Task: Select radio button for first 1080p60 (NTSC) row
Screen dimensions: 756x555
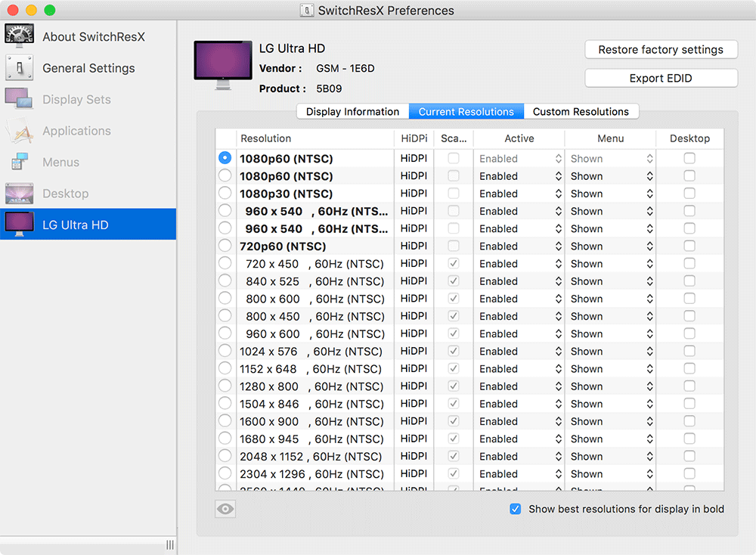Action: [225, 158]
